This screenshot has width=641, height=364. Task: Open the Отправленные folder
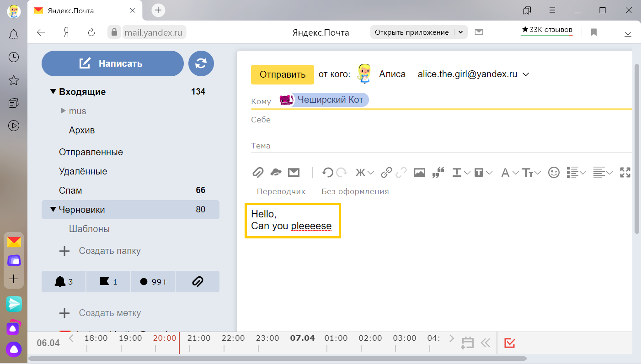pos(91,152)
